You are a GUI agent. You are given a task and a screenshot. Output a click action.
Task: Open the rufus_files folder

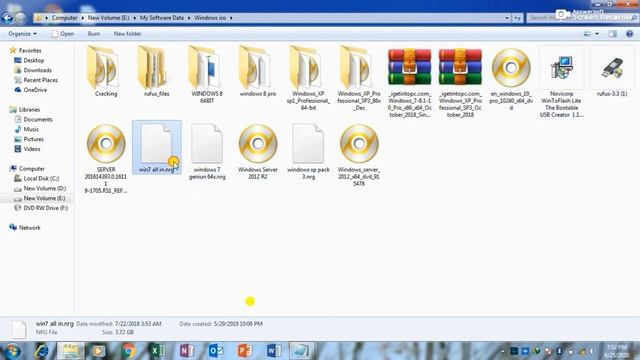pyautogui.click(x=156, y=71)
